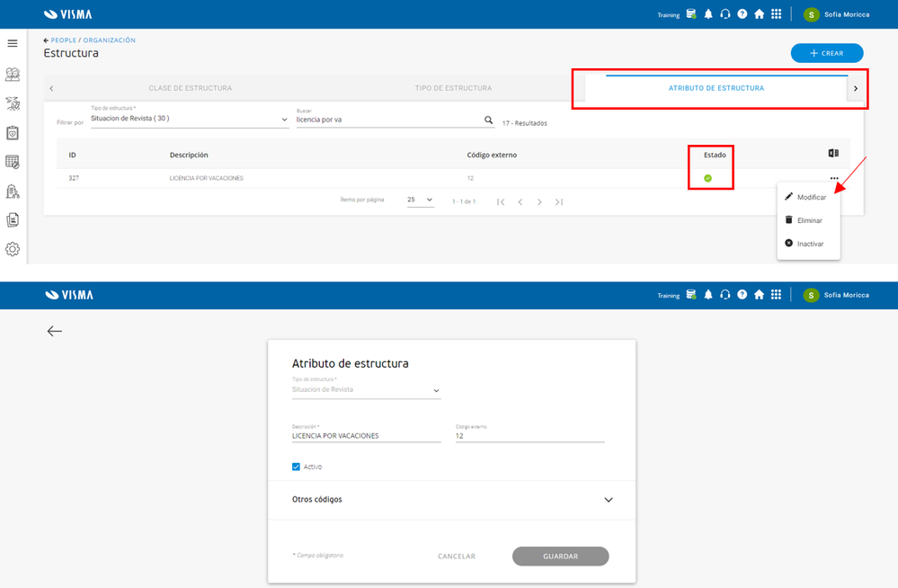Click the Training label in Estructura page header

tap(669, 15)
